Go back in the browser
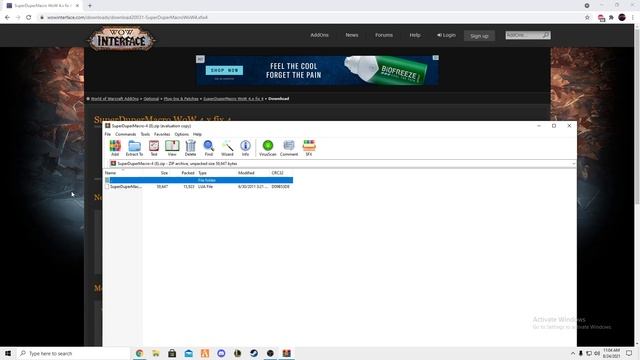The width and height of the screenshot is (640, 360). [x=7, y=18]
